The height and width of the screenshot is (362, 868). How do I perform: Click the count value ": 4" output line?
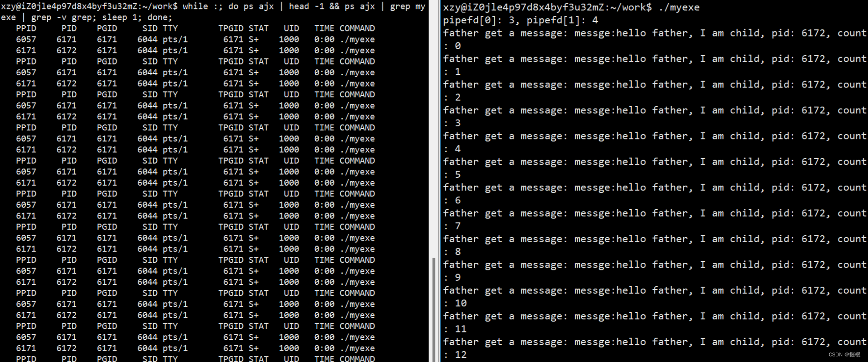tap(452, 149)
